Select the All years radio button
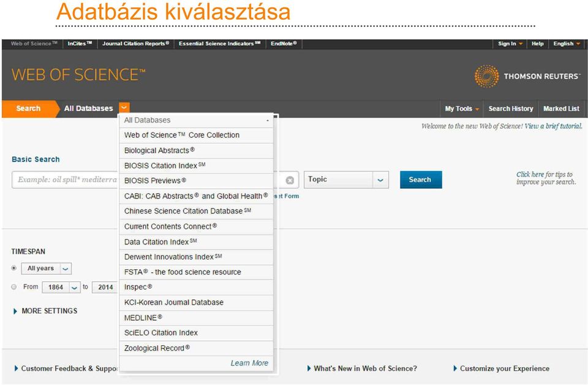 point(14,269)
